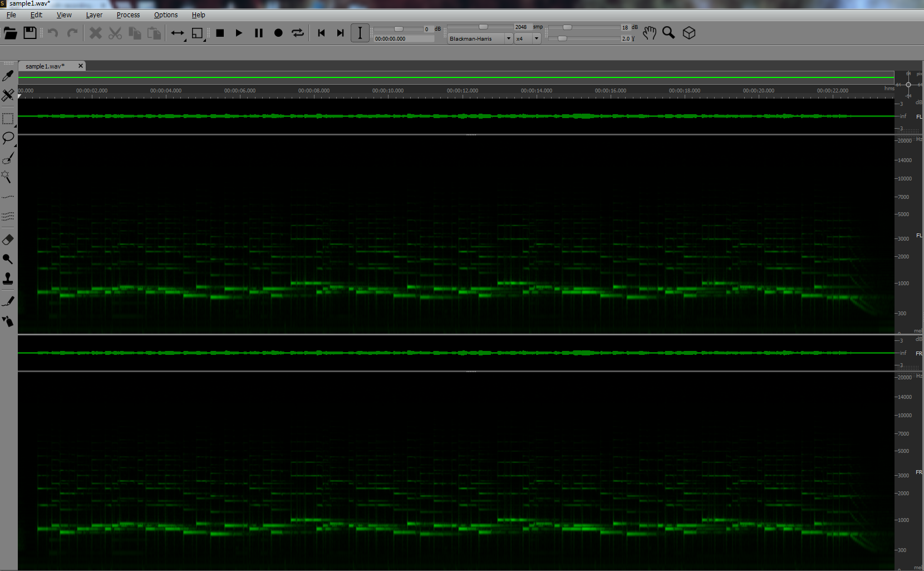Select the noise spray tool
The height and width of the screenshot is (571, 924).
click(8, 321)
